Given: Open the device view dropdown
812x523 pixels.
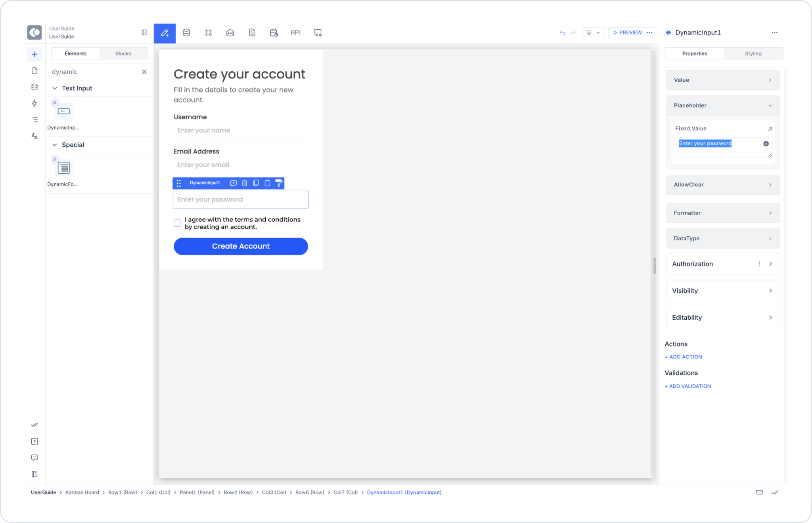Looking at the screenshot, I should pyautogui.click(x=593, y=33).
